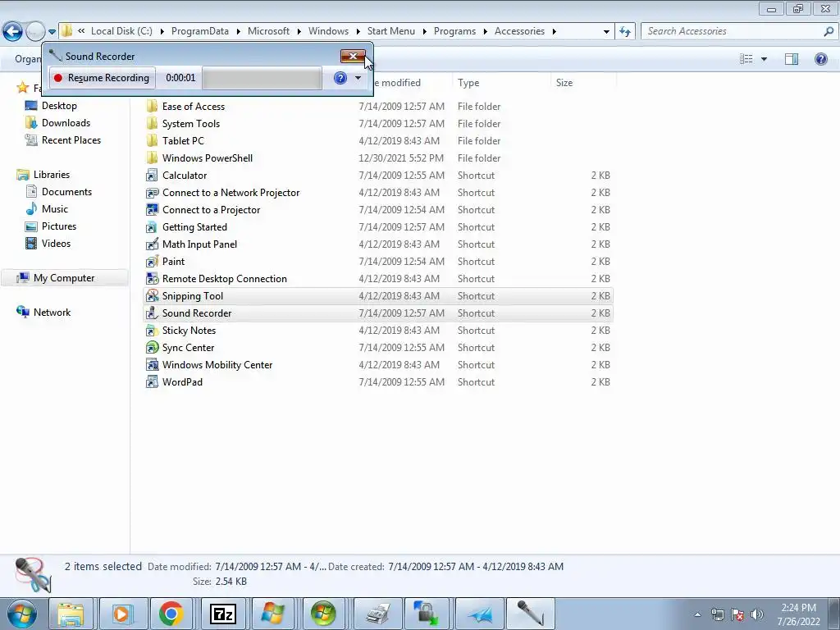Select the Snipping Tool shortcut icon
This screenshot has height=630, width=840.
click(152, 295)
